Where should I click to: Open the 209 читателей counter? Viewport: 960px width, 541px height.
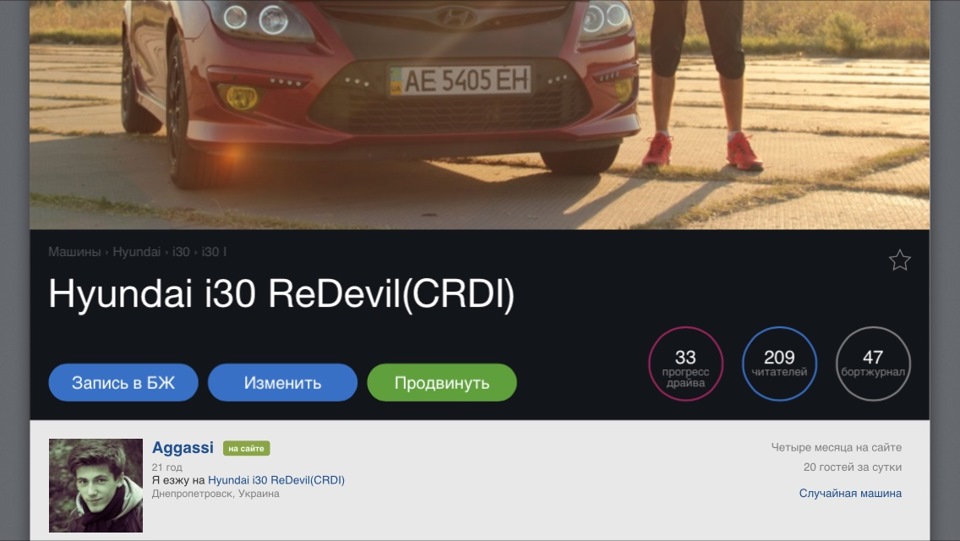(779, 364)
